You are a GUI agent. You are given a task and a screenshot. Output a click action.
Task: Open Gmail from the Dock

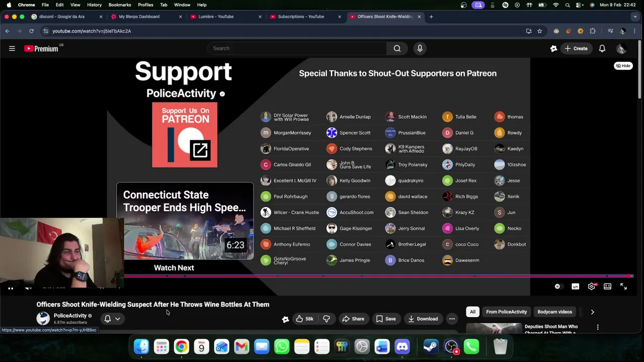(x=242, y=346)
